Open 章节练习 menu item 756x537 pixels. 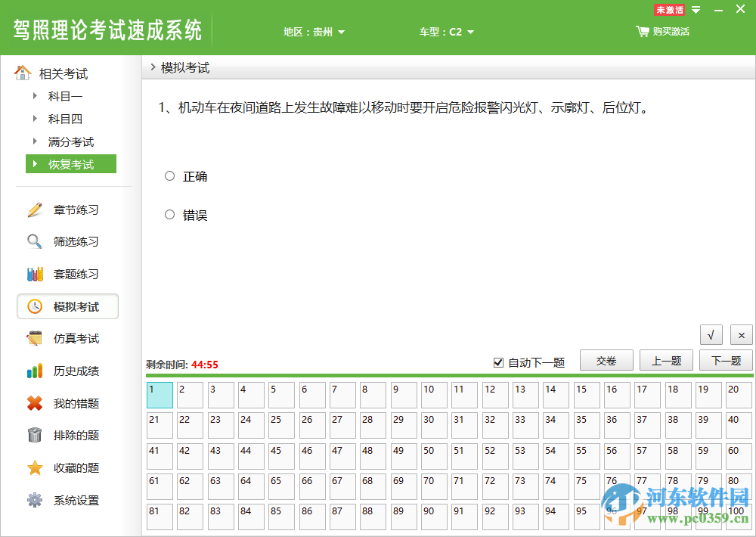click(76, 210)
